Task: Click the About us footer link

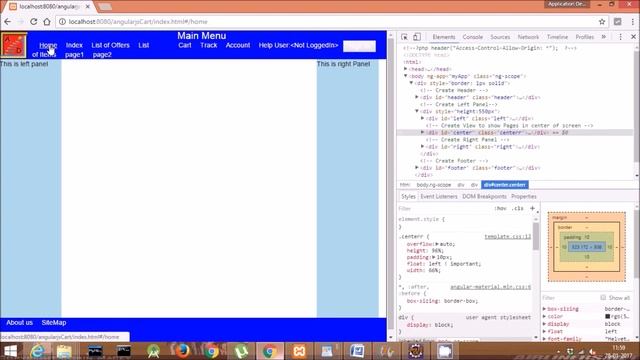Action: click(x=19, y=322)
